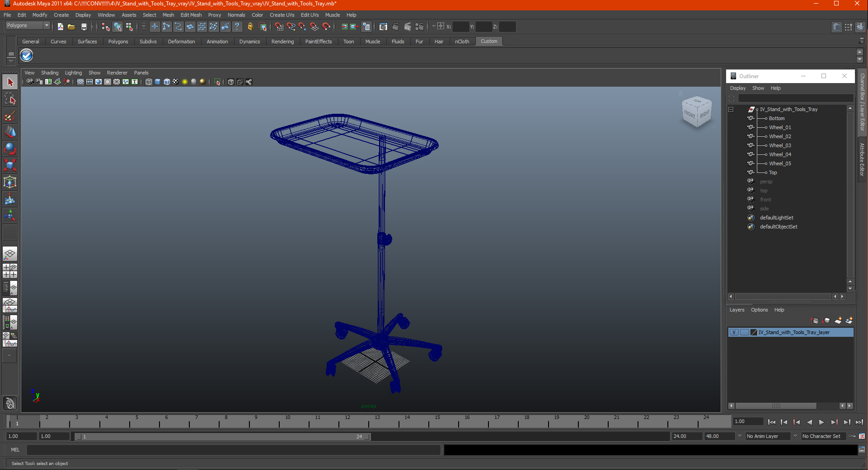Click the time range slider bar
The width and height of the screenshot is (868, 470).
pyautogui.click(x=223, y=437)
